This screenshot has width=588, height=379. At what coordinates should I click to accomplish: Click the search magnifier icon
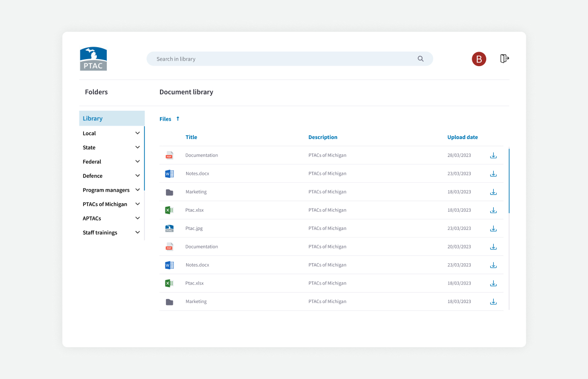click(x=421, y=59)
